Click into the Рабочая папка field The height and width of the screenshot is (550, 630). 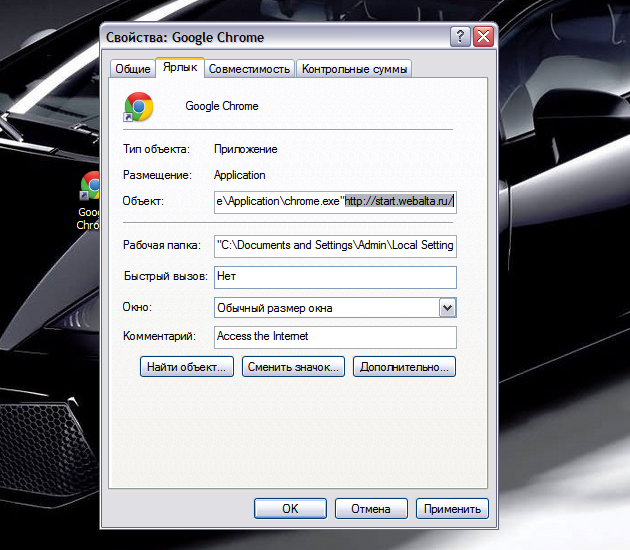[335, 245]
